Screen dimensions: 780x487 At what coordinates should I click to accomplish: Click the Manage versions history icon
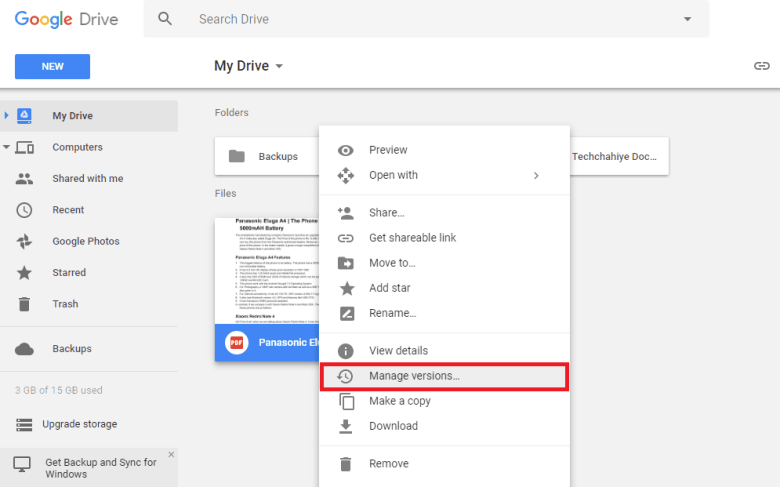[345, 377]
